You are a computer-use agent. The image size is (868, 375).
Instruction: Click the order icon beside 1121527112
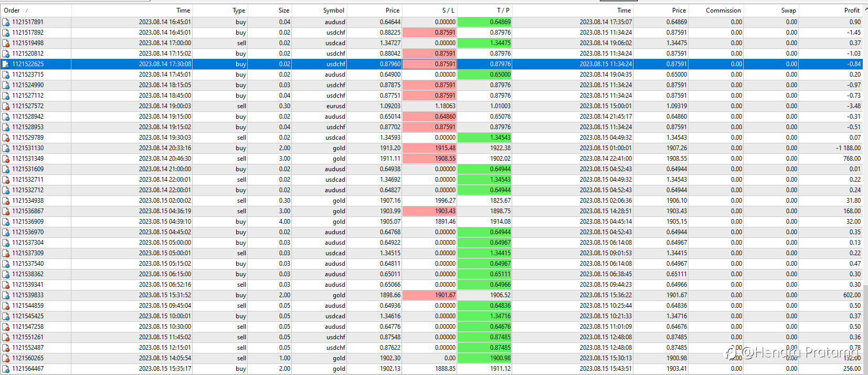6,96
